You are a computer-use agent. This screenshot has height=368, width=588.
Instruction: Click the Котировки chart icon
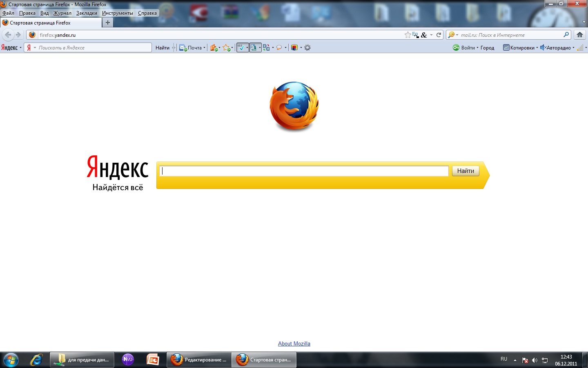(506, 47)
